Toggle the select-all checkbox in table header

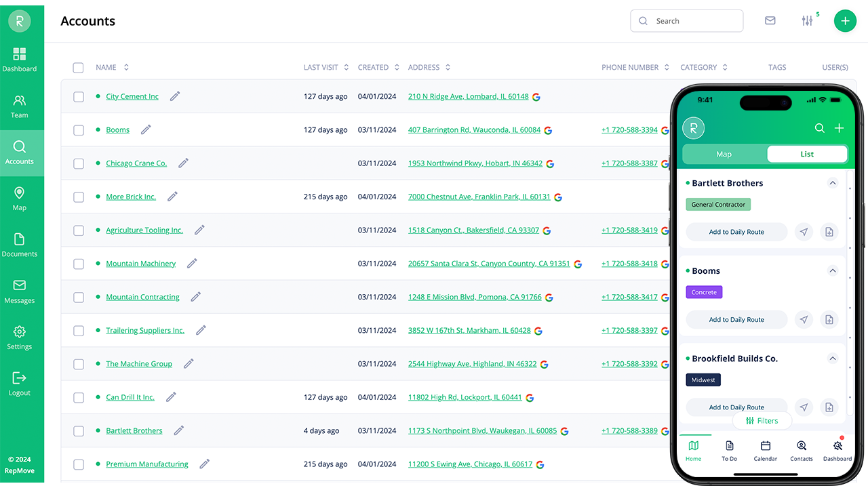[79, 68]
